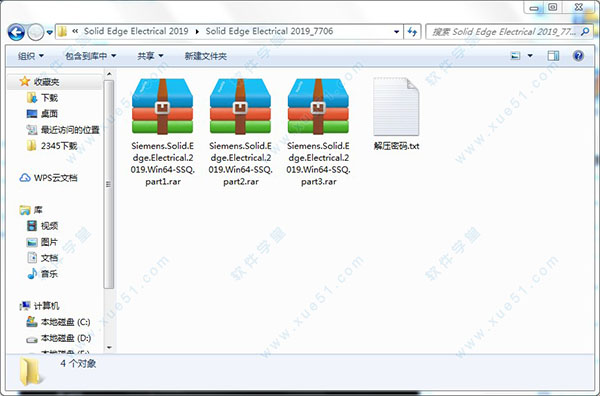Viewport: 600px width, 396px height.
Task: Click the magnifier search icon
Action: [585, 32]
